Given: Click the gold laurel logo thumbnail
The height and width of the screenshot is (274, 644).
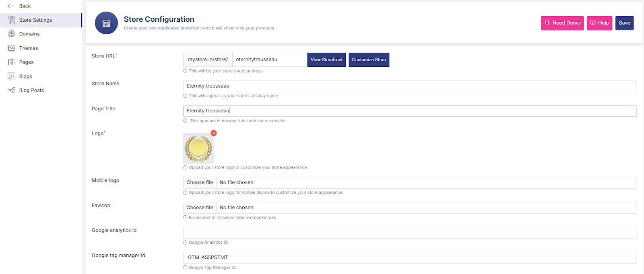Looking at the screenshot, I should click(198, 148).
